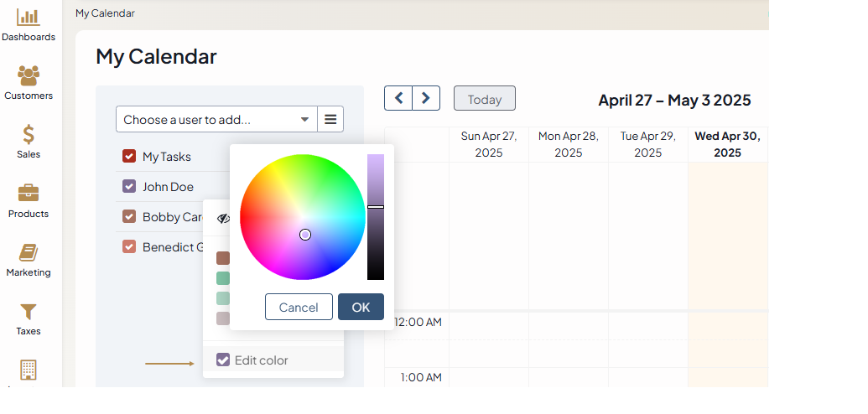Open the Dashboards section
The width and height of the screenshot is (868, 414).
(29, 24)
